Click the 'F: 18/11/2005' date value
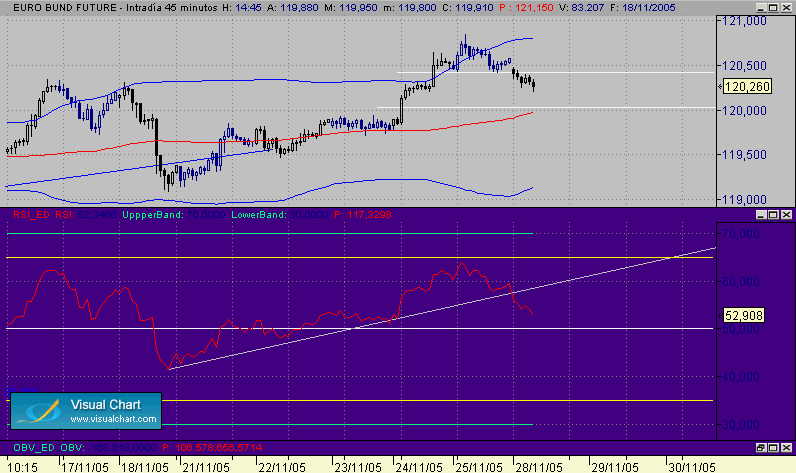 coord(643,8)
